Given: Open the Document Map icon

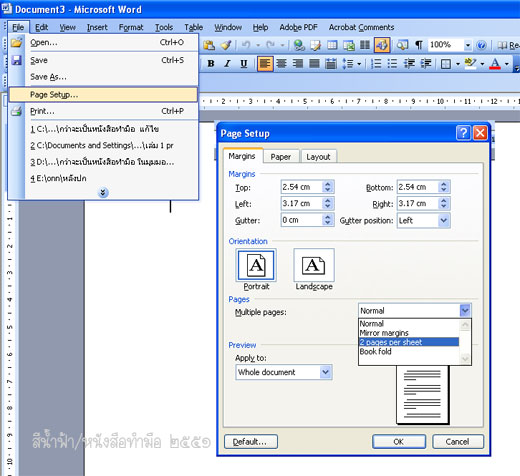Looking at the screenshot, I should [402, 45].
